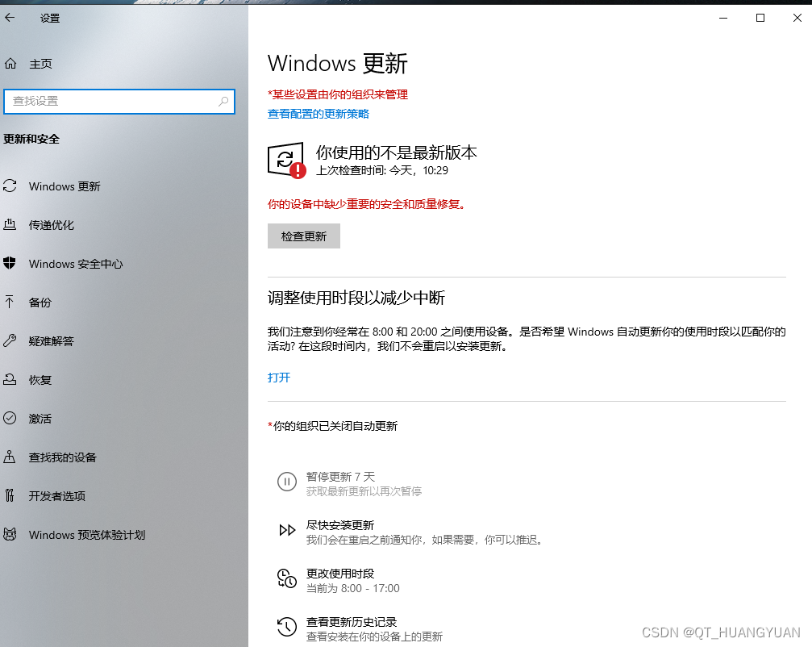This screenshot has width=812, height=647.
Task: Click the 打开 link for active hours
Action: 279,377
